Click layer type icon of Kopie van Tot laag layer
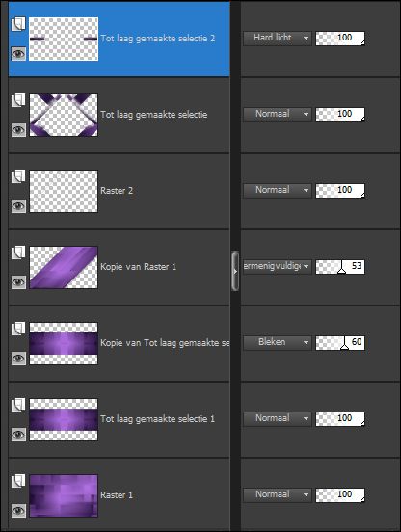The width and height of the screenshot is (401, 532). (18, 329)
